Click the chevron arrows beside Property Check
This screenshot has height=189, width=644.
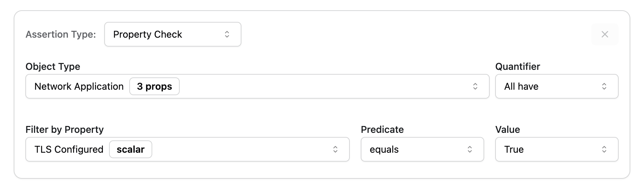(227, 34)
